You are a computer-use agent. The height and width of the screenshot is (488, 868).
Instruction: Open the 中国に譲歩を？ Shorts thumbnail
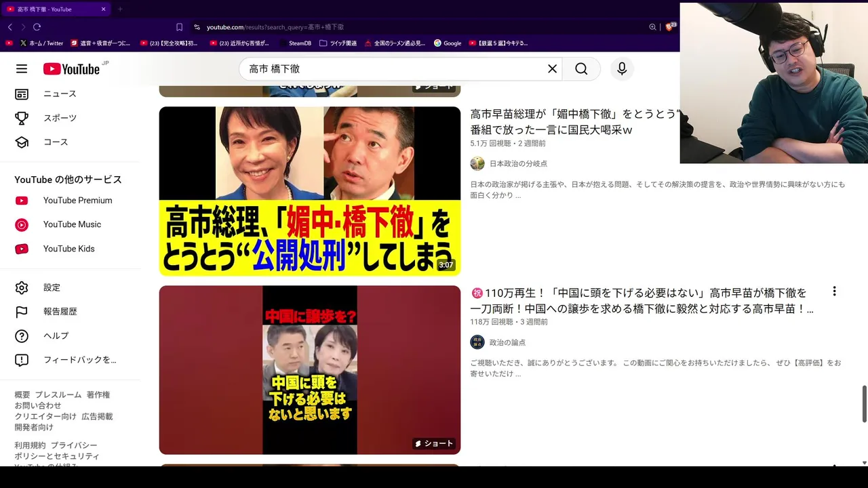[x=310, y=370]
